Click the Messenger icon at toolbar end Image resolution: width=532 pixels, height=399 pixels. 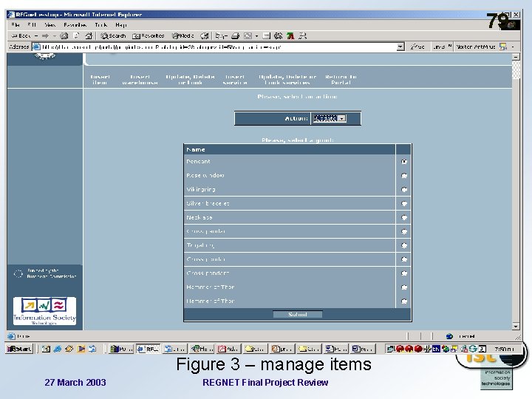303,35
